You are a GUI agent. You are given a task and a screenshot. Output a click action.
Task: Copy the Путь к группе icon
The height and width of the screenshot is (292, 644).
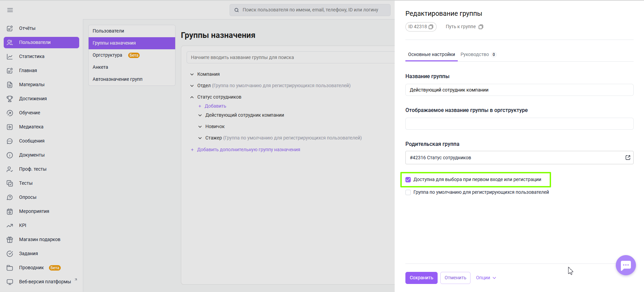[x=481, y=27]
